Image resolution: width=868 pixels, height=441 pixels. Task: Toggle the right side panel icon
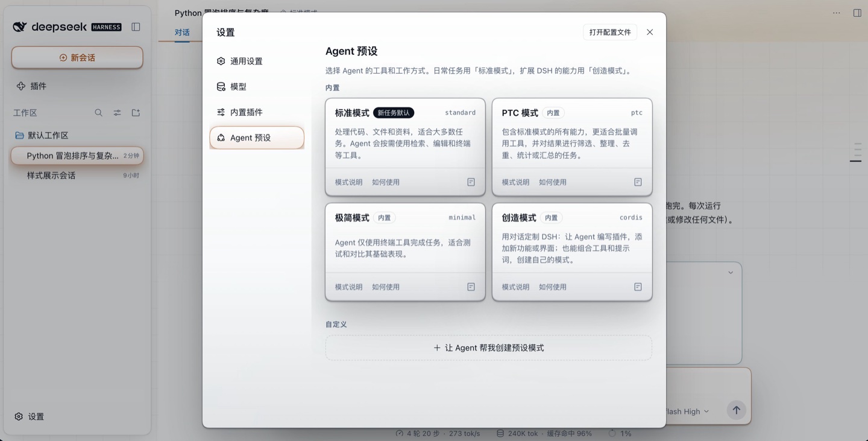[857, 13]
